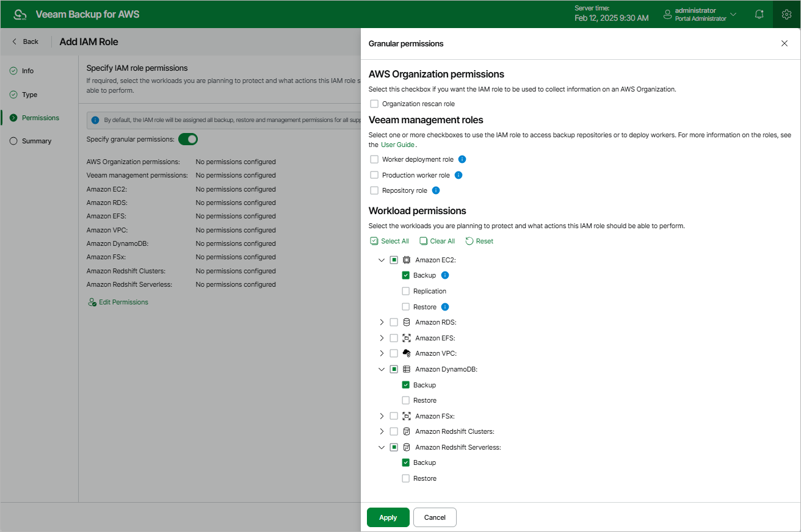Screen dimensions: 801x532
Task: Select the Amazon Redshift Clusters checkbox
Action: (x=394, y=431)
